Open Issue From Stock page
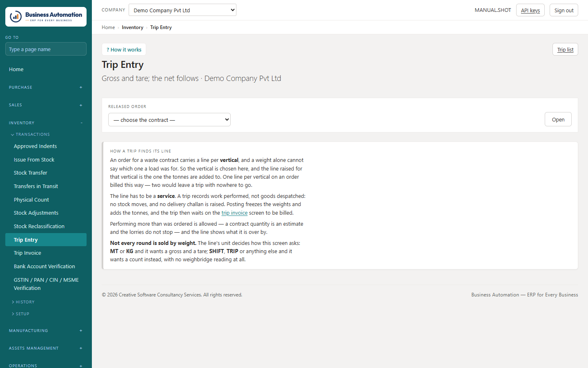The height and width of the screenshot is (368, 588). pyautogui.click(x=46, y=159)
